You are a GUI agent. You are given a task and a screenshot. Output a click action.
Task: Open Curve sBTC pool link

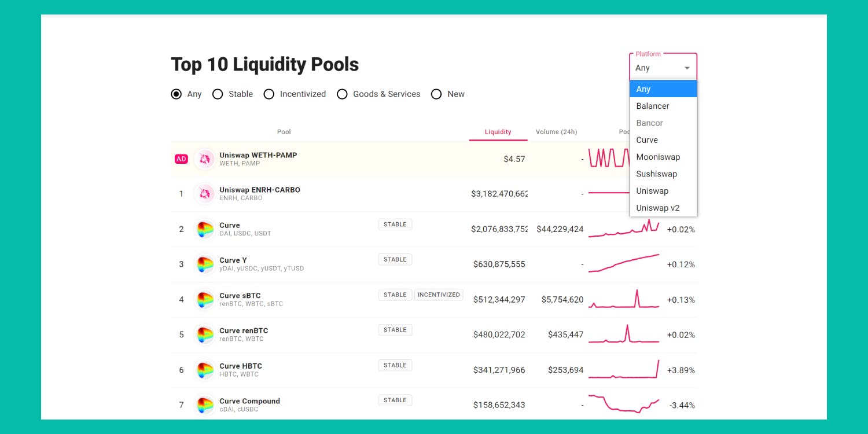tap(240, 296)
